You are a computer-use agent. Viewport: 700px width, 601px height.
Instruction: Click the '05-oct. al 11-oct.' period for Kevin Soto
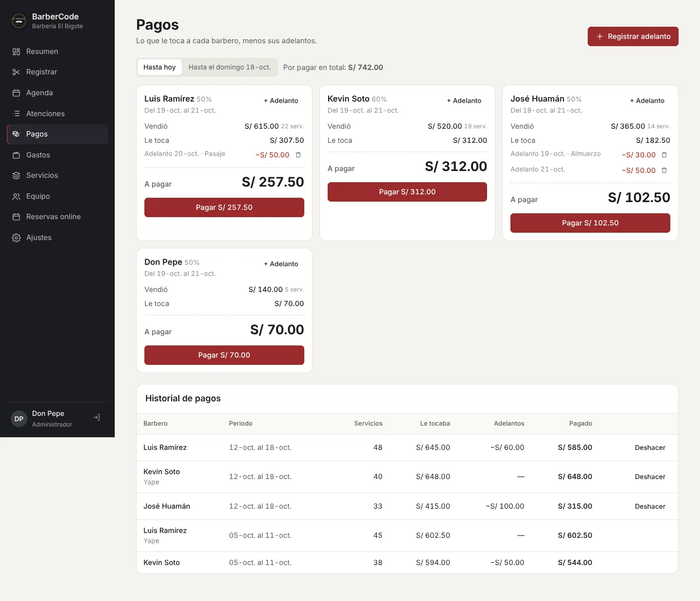point(260,563)
